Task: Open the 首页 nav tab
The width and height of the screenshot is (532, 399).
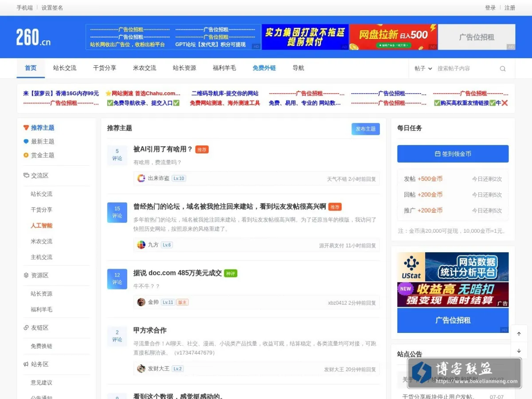Action: 31,68
